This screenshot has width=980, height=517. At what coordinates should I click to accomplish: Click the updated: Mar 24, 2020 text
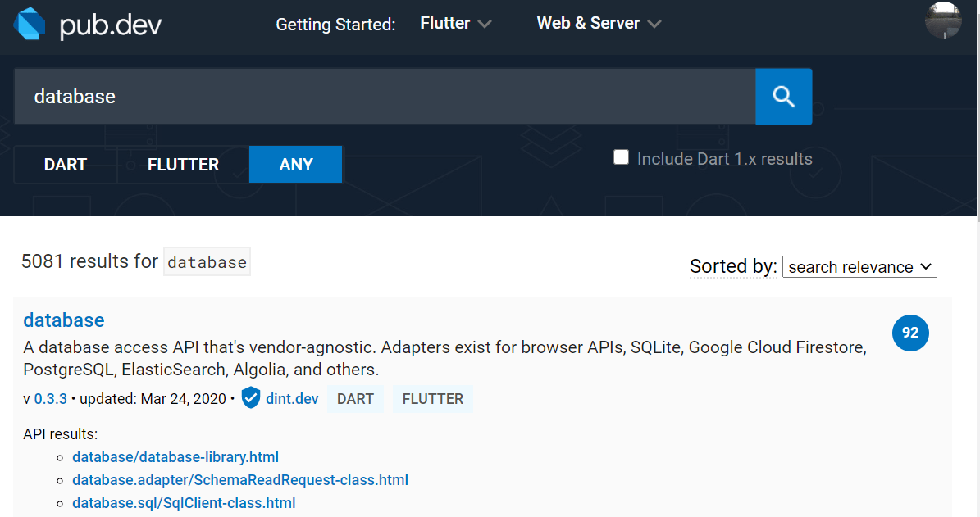(x=153, y=399)
